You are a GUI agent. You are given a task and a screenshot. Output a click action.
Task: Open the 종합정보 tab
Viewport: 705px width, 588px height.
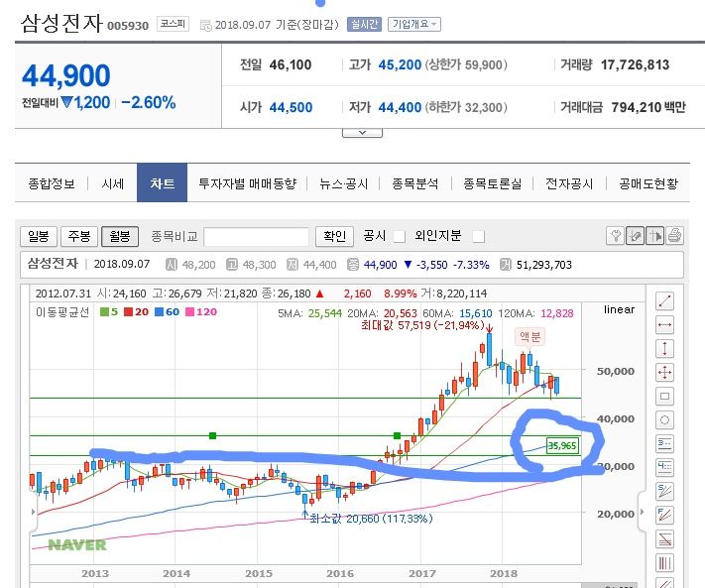coord(52,183)
